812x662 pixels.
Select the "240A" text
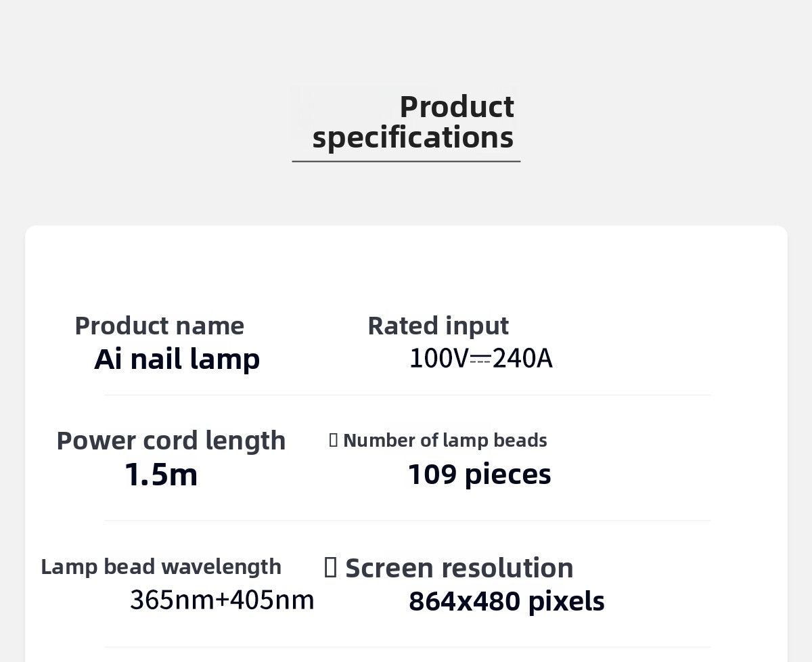click(522, 359)
